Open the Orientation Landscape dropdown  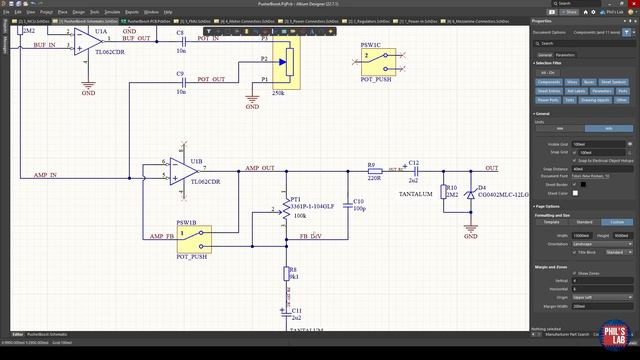coord(602,244)
